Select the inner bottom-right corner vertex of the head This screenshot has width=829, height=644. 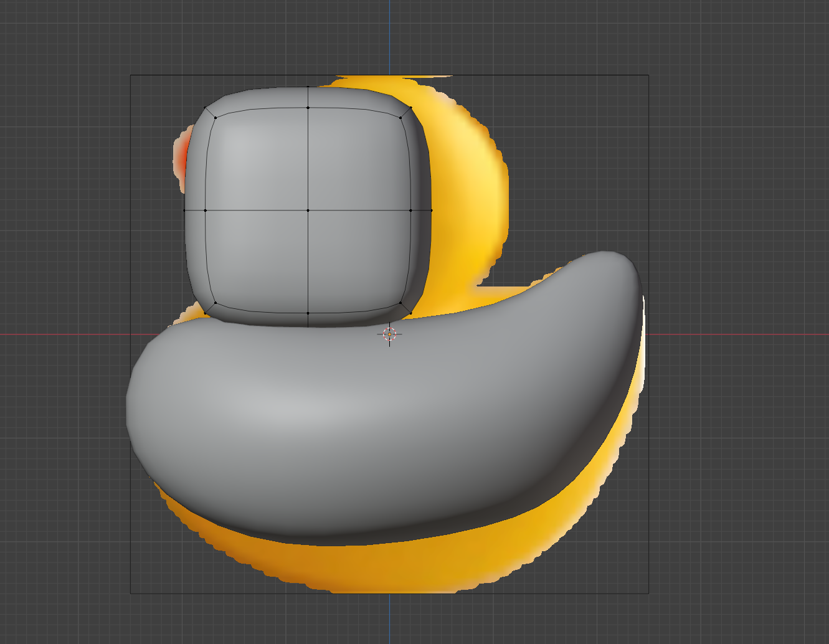[401, 303]
